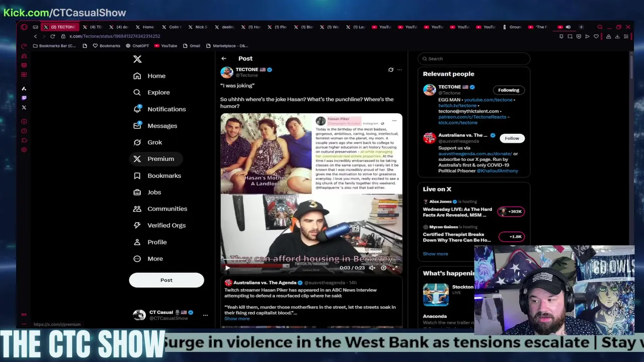Open Gmail bookmark
The image size is (644, 362).
point(191,46)
